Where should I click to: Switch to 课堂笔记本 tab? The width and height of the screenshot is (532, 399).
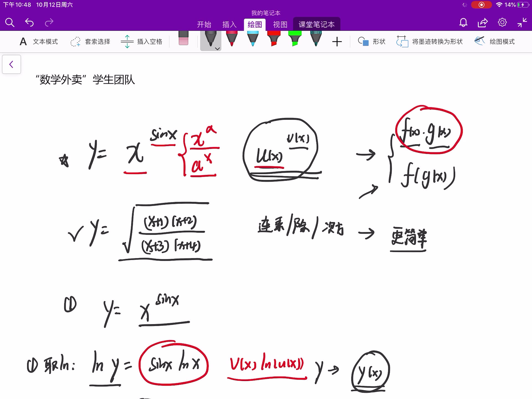pos(317,24)
